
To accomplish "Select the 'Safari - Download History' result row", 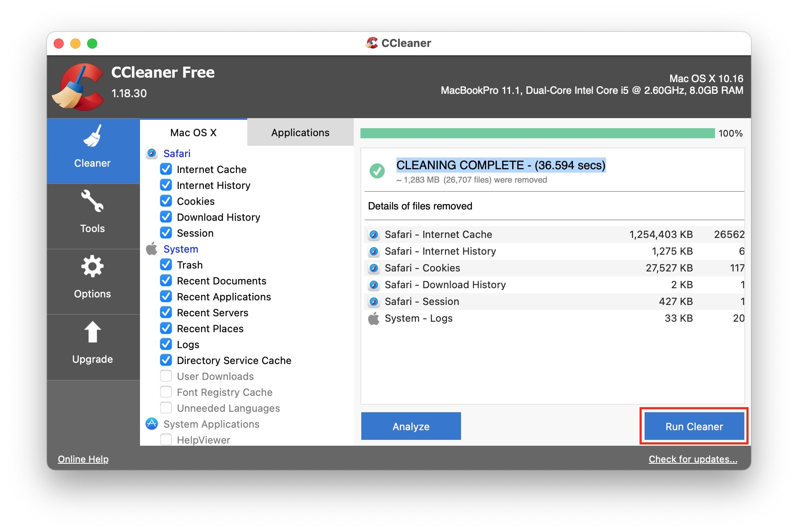I will 554,285.
